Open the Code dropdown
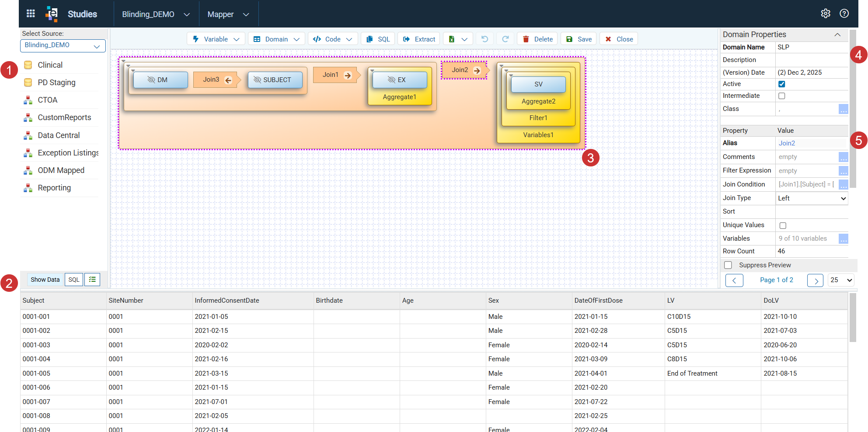Viewport: 868px width, 432px height. (333, 39)
